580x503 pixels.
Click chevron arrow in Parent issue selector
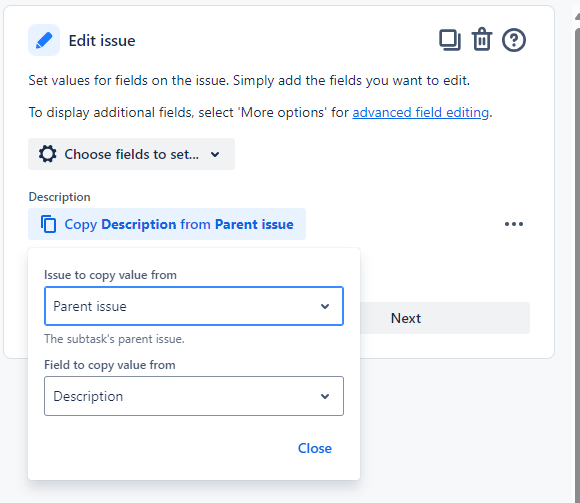(325, 306)
